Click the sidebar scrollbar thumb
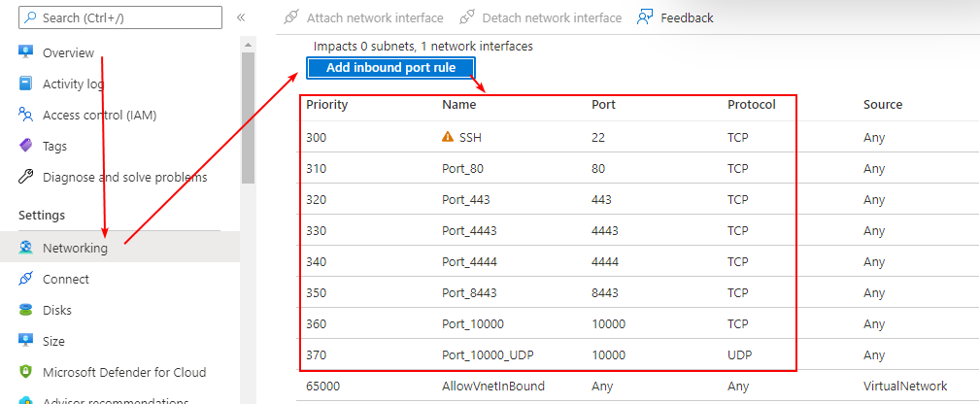Screen dimensions: 980x404 [248, 118]
